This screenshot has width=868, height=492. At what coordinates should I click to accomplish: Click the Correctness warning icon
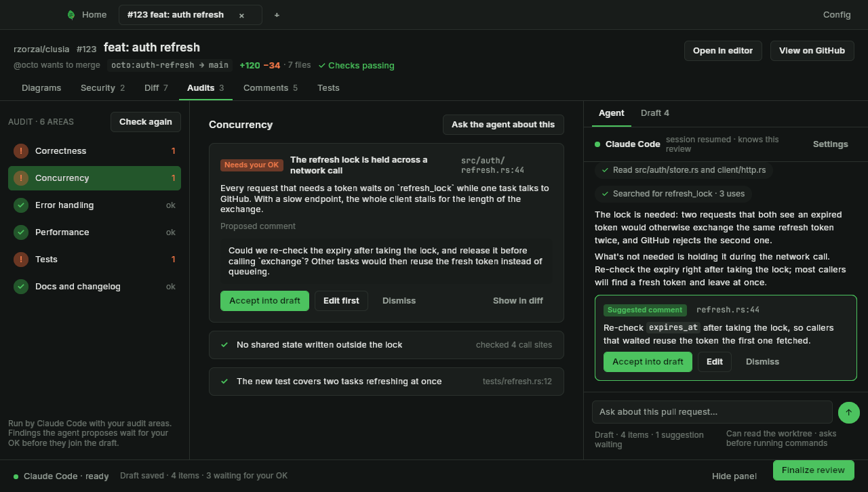[x=21, y=151]
